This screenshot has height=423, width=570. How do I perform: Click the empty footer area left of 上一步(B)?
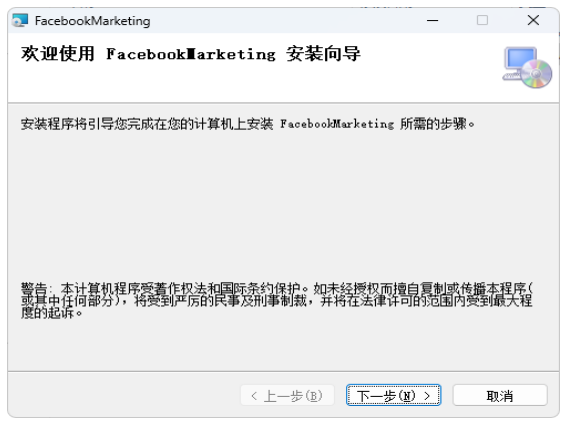124,395
